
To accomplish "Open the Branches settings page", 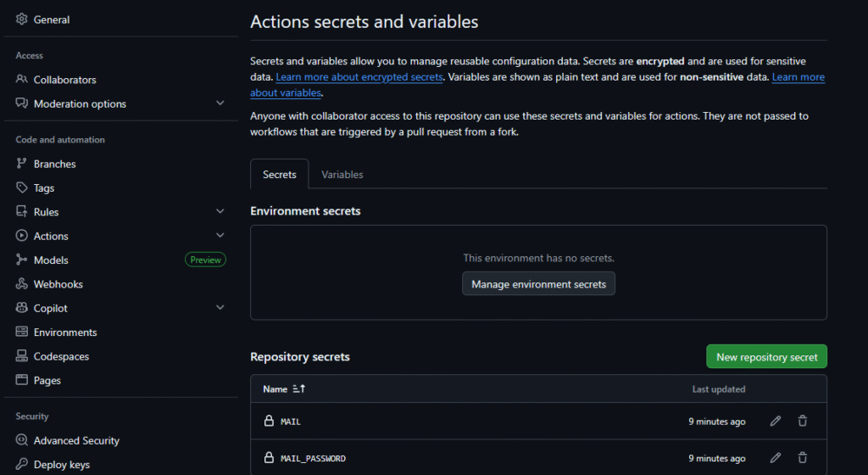I will (54, 164).
